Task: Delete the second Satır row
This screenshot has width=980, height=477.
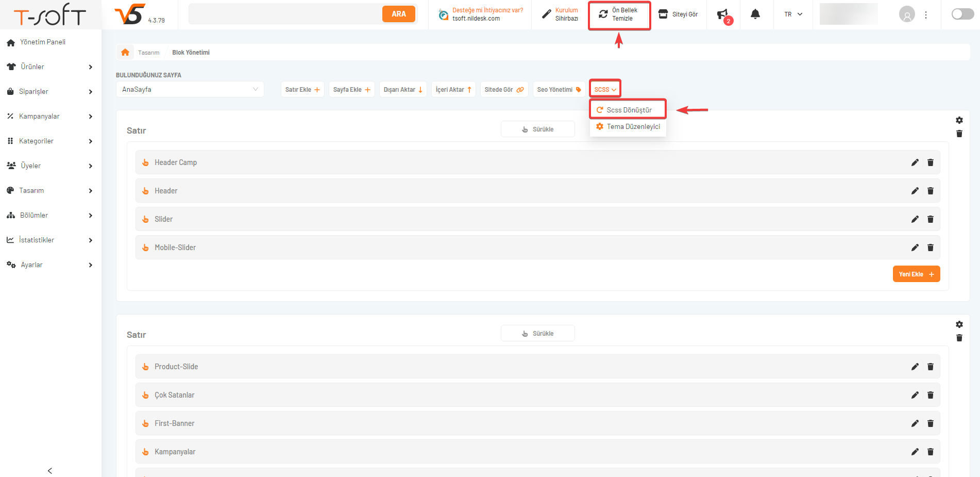Action: click(959, 338)
